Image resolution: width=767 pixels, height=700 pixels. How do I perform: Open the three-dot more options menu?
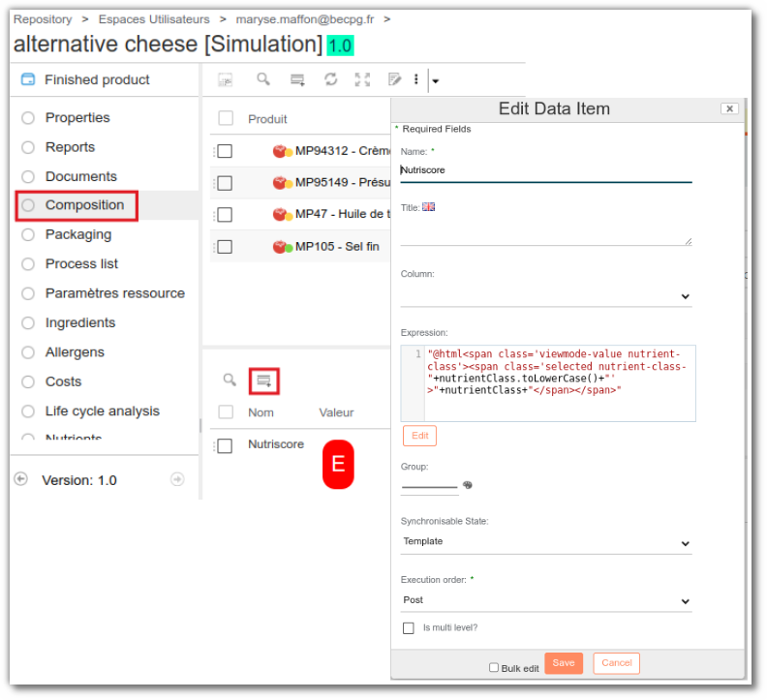click(x=416, y=79)
